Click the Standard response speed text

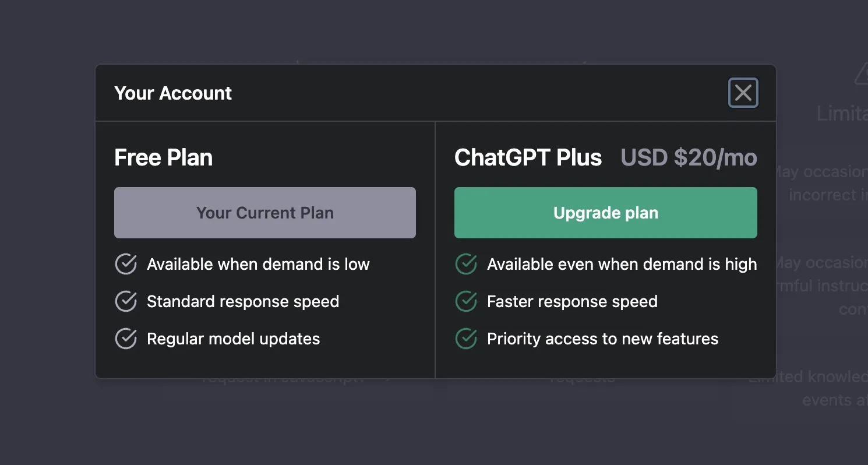tap(243, 301)
